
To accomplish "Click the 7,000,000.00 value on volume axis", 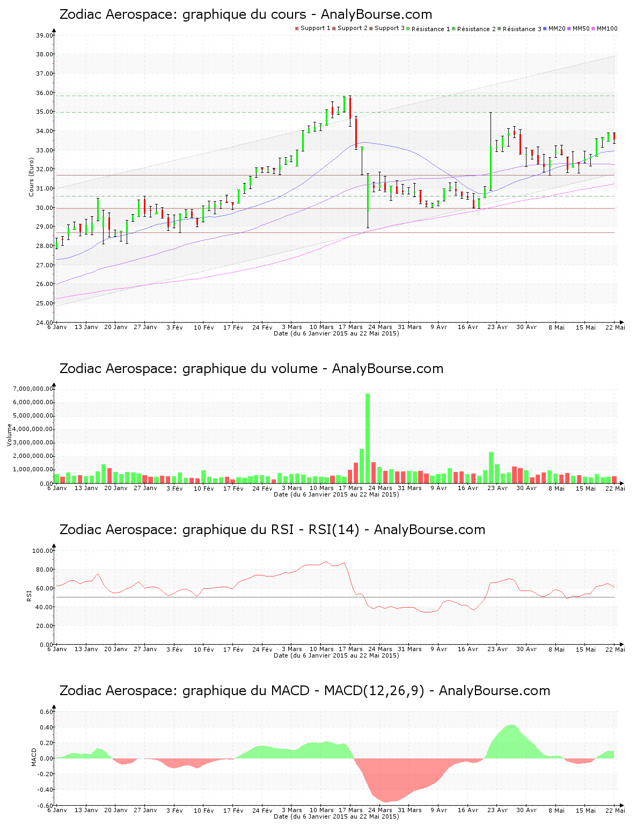I will coord(33,389).
